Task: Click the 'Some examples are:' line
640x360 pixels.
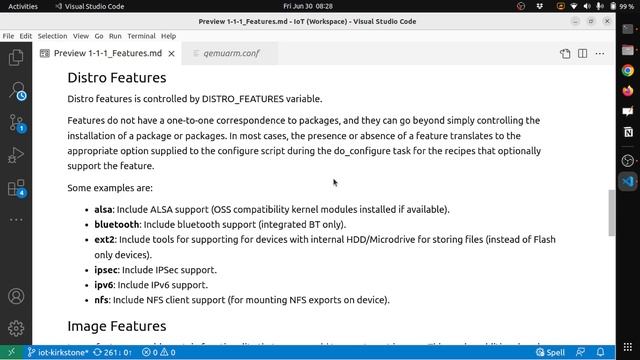Action: (x=110, y=188)
